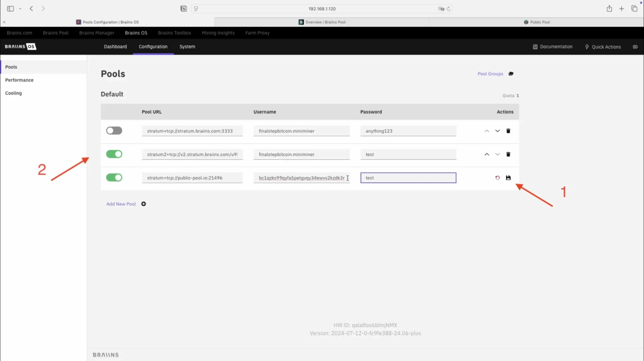Show Safari tab overview

634,9
